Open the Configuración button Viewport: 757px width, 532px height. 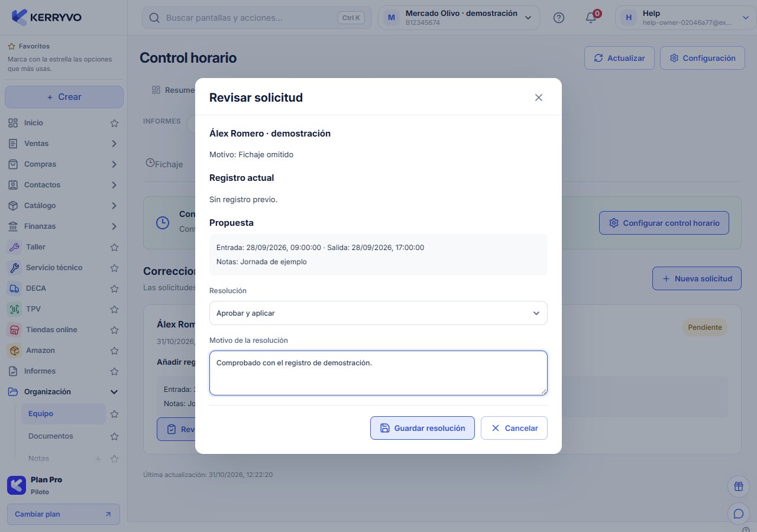click(703, 58)
